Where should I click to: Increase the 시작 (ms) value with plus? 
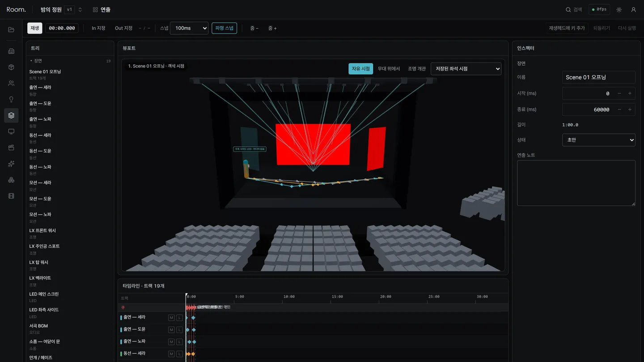[x=630, y=93]
